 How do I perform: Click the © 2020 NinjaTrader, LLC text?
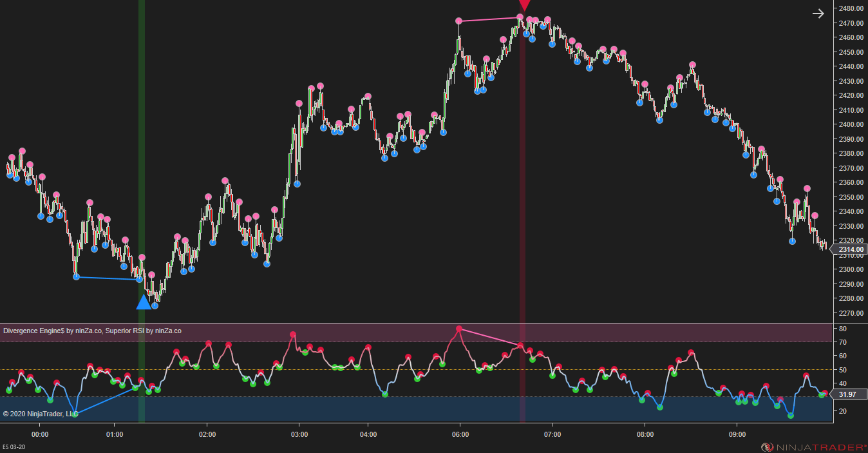[x=37, y=414]
